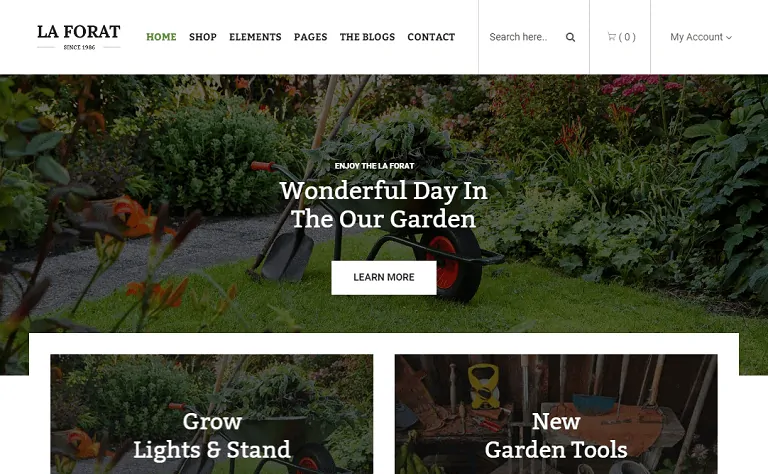768x474 pixels.
Task: Click the cart item count (0)
Action: click(627, 37)
